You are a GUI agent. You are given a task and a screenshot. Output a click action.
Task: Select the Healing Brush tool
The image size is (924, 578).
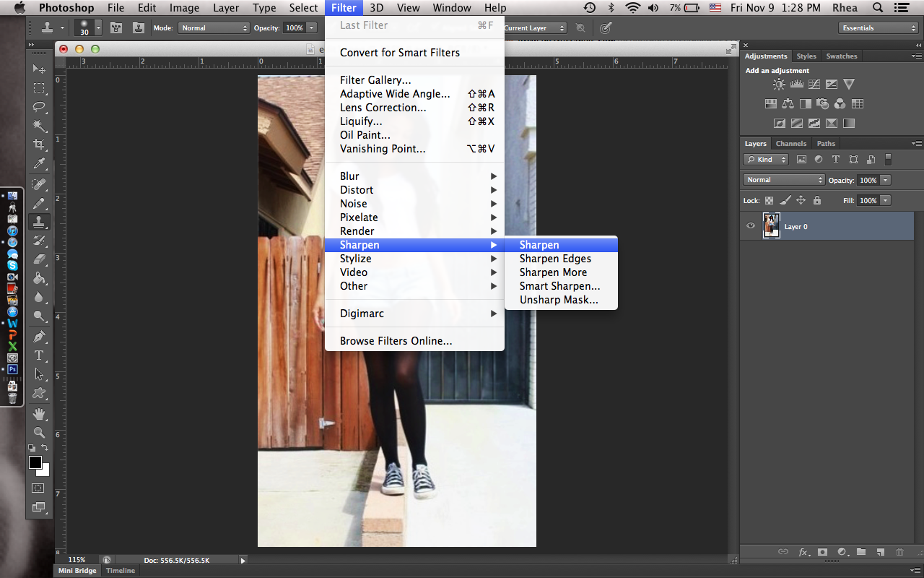39,184
